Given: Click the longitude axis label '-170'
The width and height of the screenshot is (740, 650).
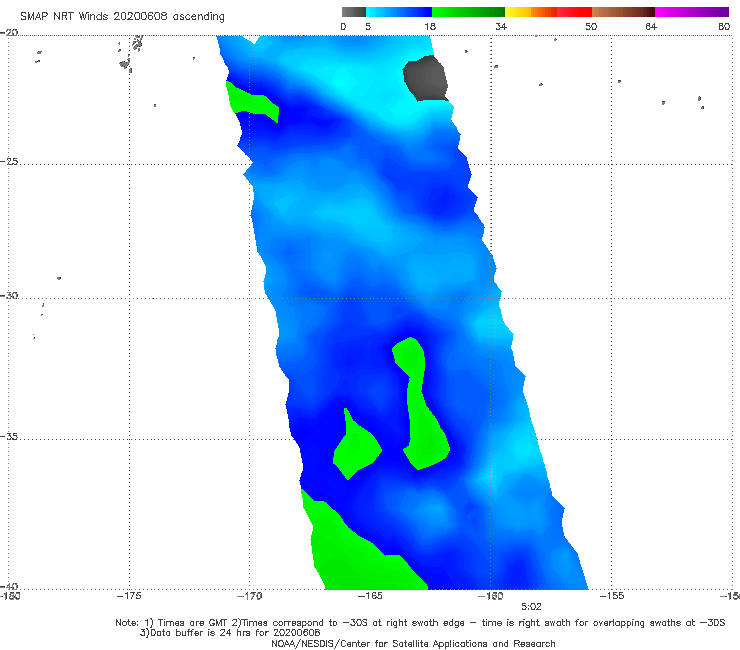Looking at the screenshot, I should pos(249,596).
